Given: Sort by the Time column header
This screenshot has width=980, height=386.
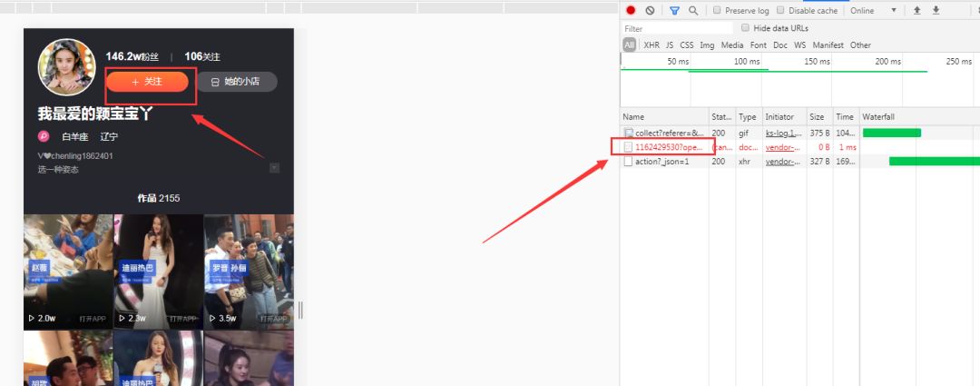Looking at the screenshot, I should (x=846, y=117).
